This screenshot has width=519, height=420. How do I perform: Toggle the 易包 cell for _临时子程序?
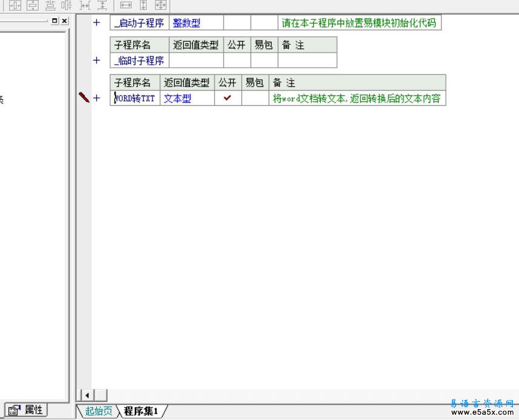coord(264,60)
